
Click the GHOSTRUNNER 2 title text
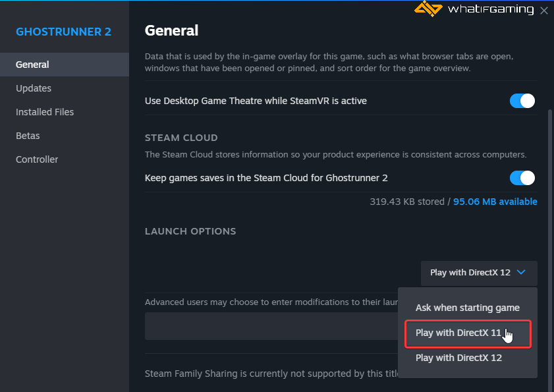click(x=63, y=32)
